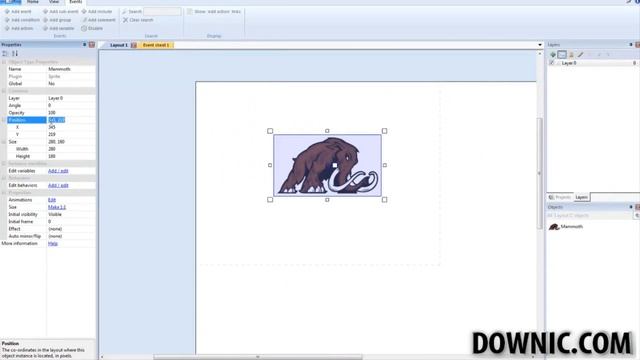Open the File menu button

click(11, 2)
